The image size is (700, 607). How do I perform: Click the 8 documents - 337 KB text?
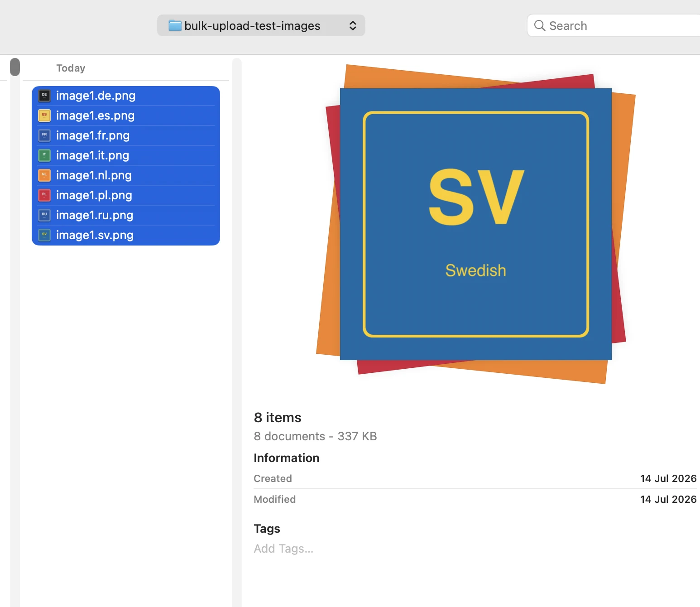click(x=315, y=436)
